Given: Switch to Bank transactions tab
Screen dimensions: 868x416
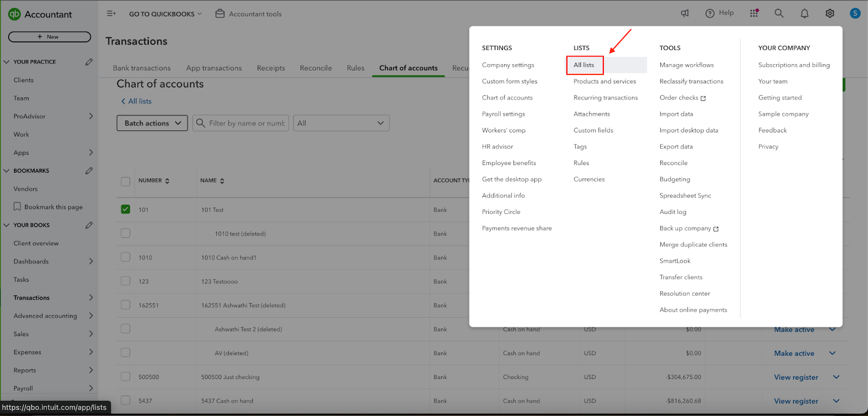Looking at the screenshot, I should (142, 68).
